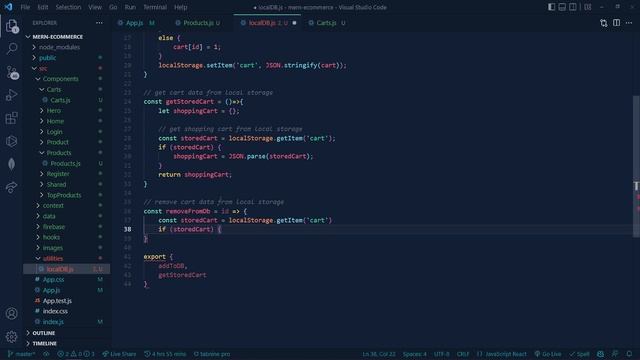Viewport: 640px width, 360px height.
Task: Collapse the Components folder
Action: tap(66, 79)
